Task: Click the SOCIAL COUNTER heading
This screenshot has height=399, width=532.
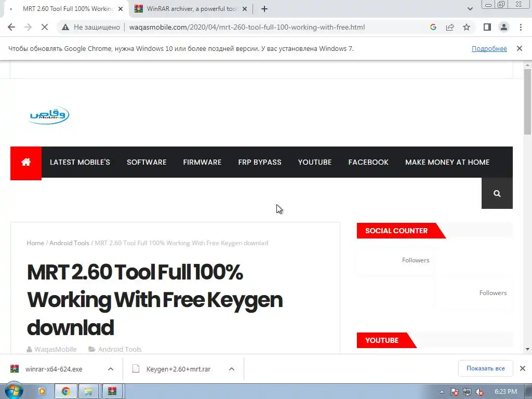Action: click(396, 231)
